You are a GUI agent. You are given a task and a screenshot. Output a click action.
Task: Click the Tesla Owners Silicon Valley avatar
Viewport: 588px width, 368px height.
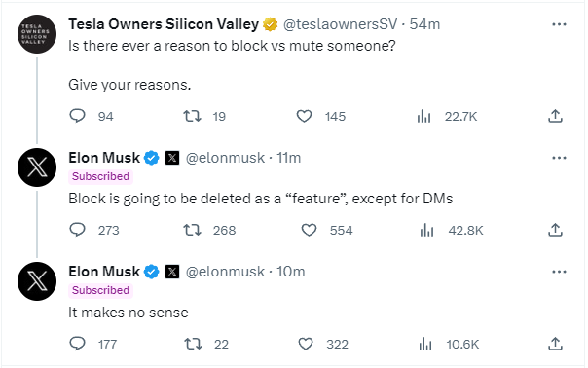pyautogui.click(x=37, y=34)
